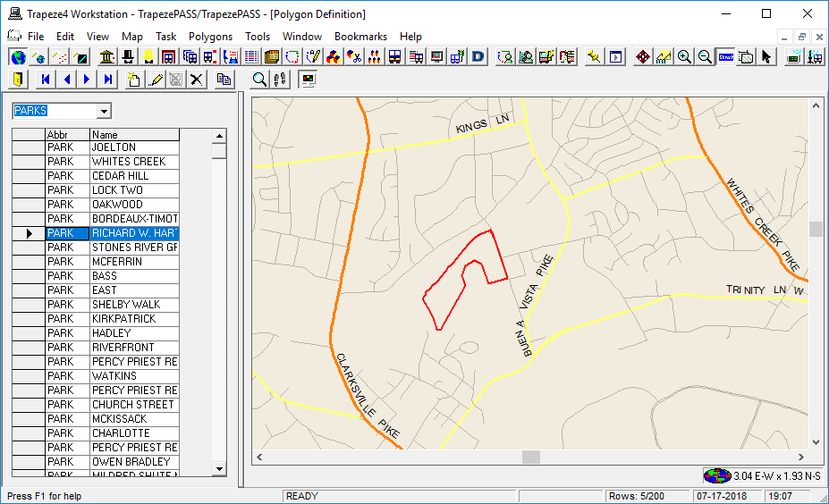Click the map vertical scrollbar thumb
This screenshot has width=829, height=504.
point(816,230)
